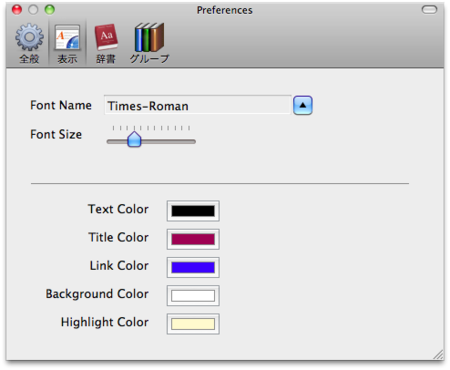Zoom the window with green button

pyautogui.click(x=50, y=10)
